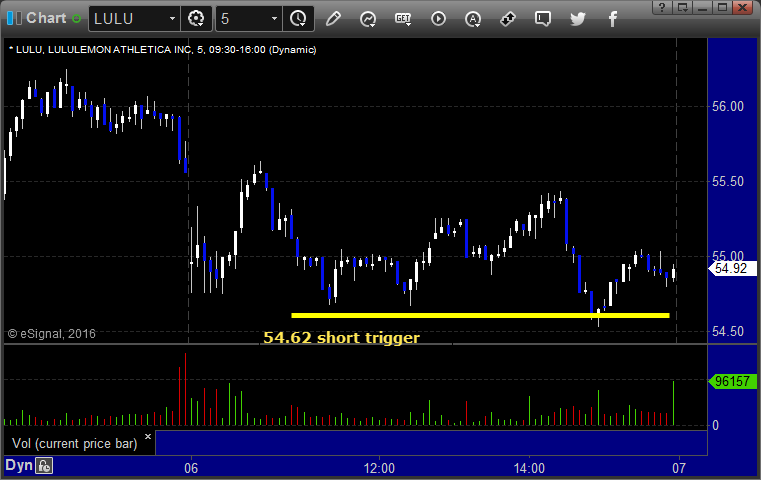
Task: Open the time template clock menu
Action: click(298, 18)
